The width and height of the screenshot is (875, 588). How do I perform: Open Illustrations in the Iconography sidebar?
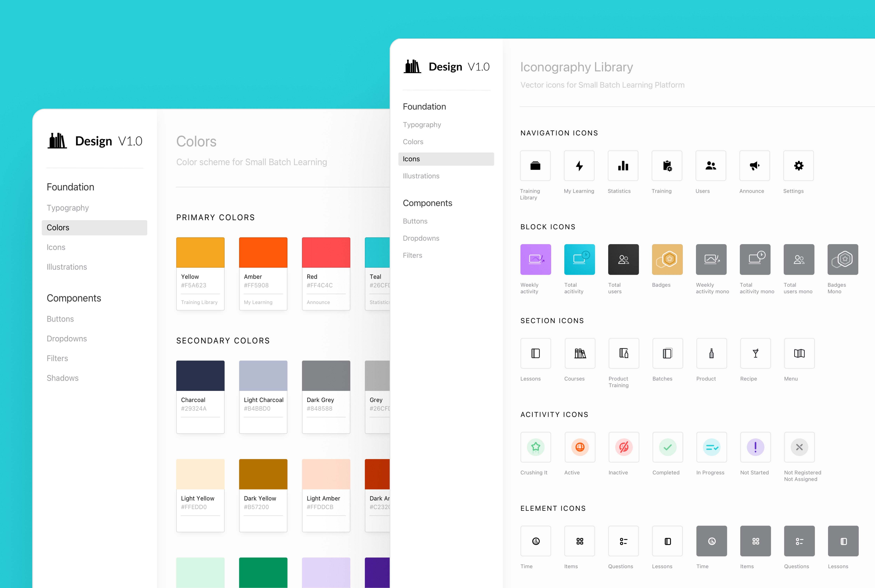point(421,176)
